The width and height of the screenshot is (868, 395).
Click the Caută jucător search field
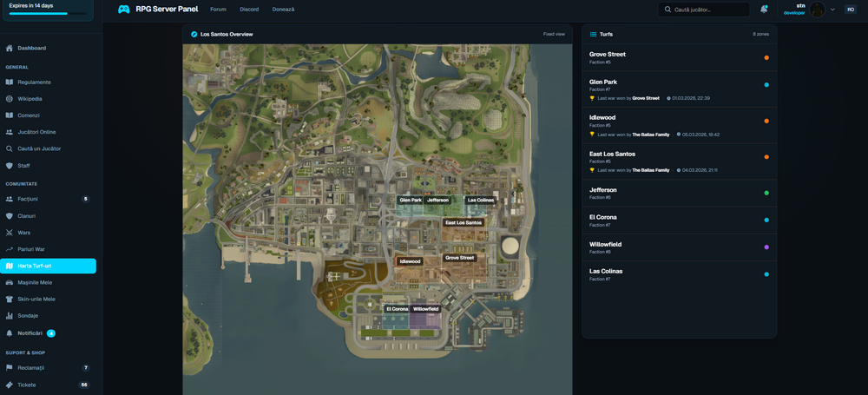704,10
